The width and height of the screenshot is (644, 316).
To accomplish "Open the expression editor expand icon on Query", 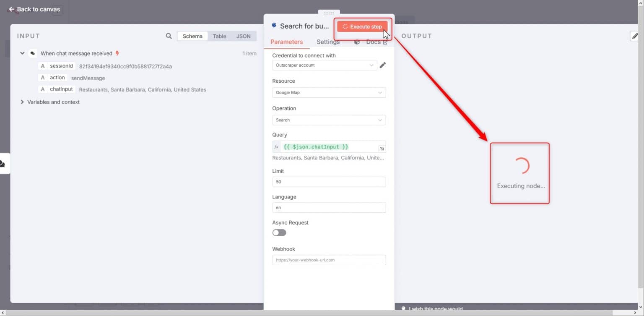I will point(382,148).
